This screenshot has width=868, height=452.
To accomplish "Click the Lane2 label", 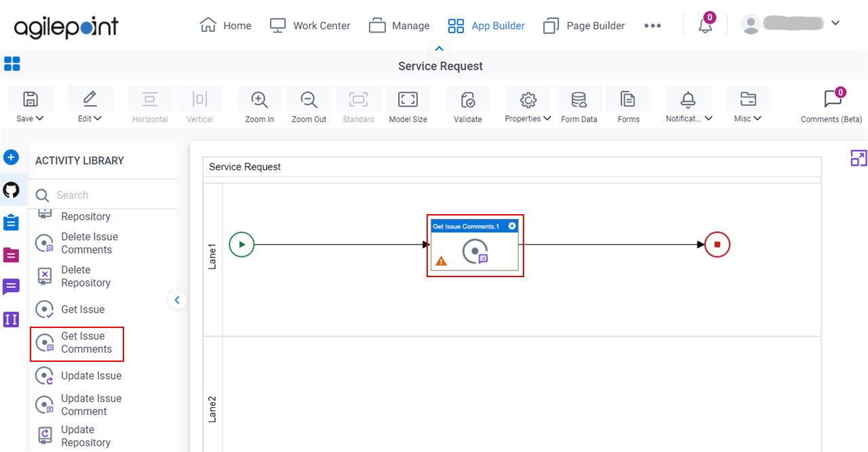I will pos(212,410).
